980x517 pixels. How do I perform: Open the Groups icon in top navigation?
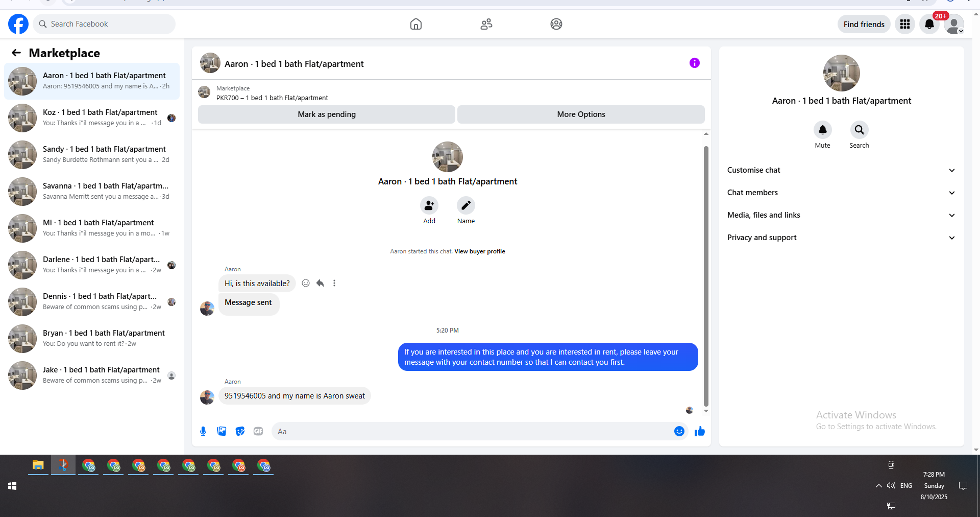click(556, 24)
